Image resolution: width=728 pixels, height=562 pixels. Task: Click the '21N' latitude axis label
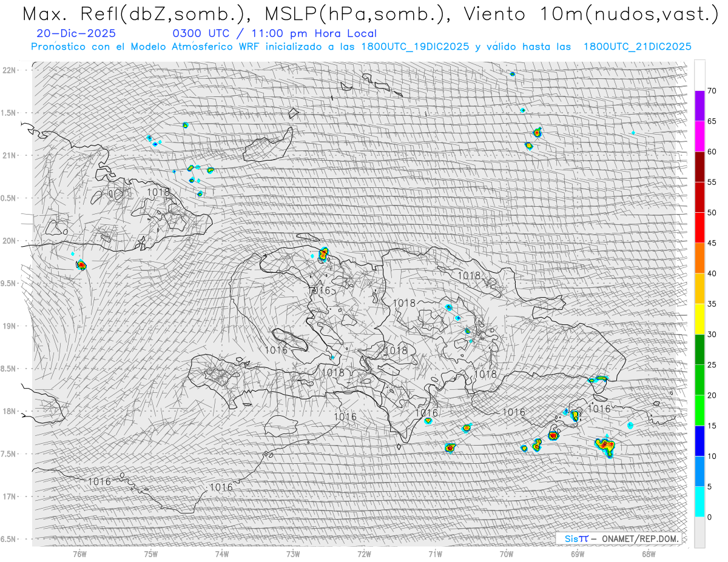pos(10,155)
